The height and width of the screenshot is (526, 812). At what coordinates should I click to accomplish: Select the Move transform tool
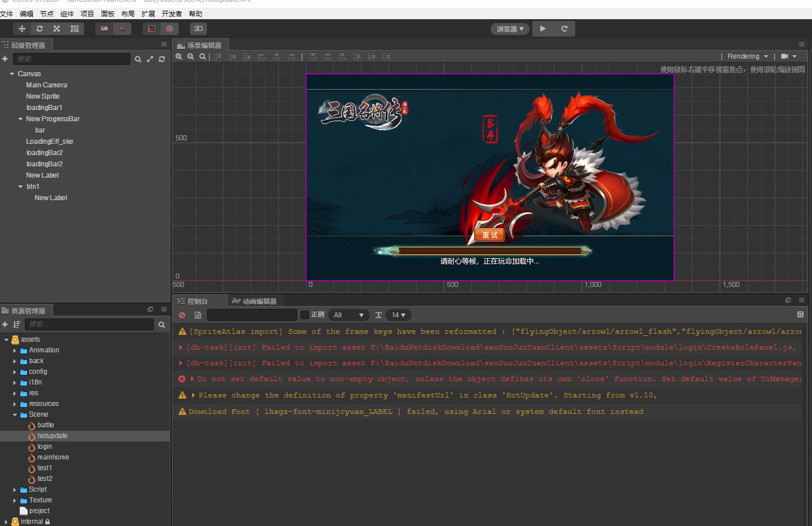pos(22,29)
